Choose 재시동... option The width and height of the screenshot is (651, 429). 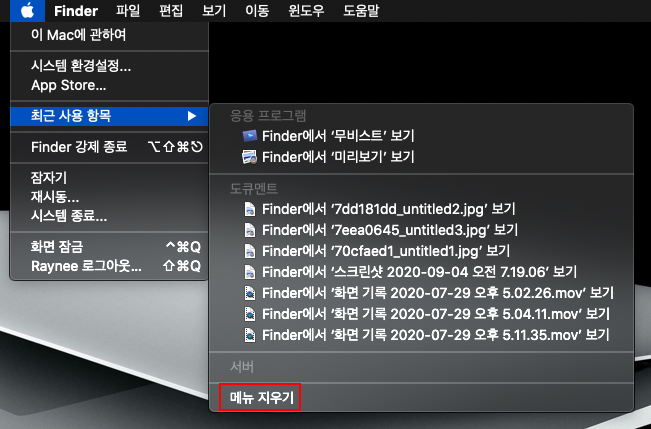pyautogui.click(x=109, y=197)
